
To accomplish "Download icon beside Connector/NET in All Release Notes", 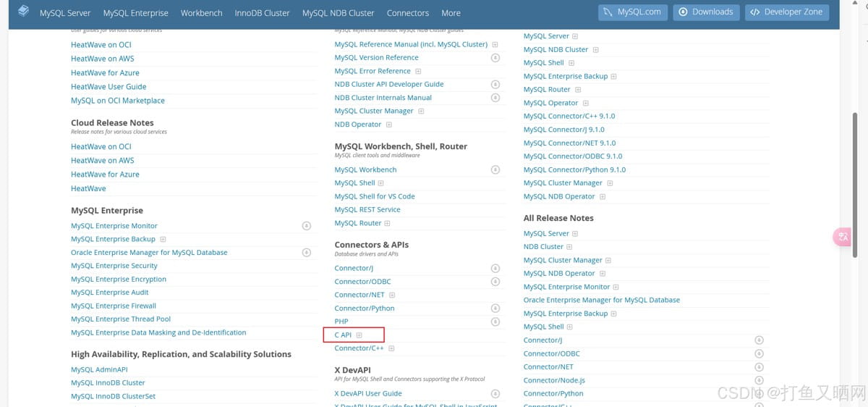I will 759,367.
